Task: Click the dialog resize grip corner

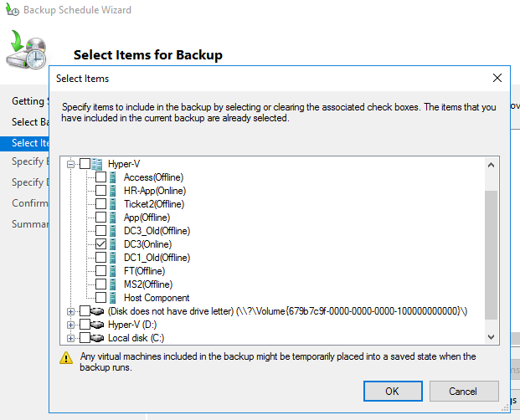Action: click(x=505, y=408)
